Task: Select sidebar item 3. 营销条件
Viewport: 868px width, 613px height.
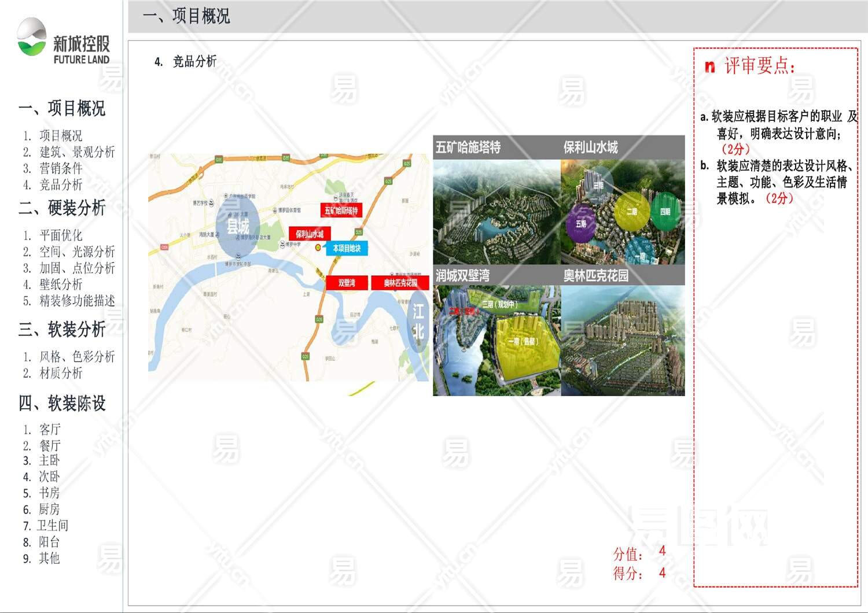Action: tap(53, 168)
